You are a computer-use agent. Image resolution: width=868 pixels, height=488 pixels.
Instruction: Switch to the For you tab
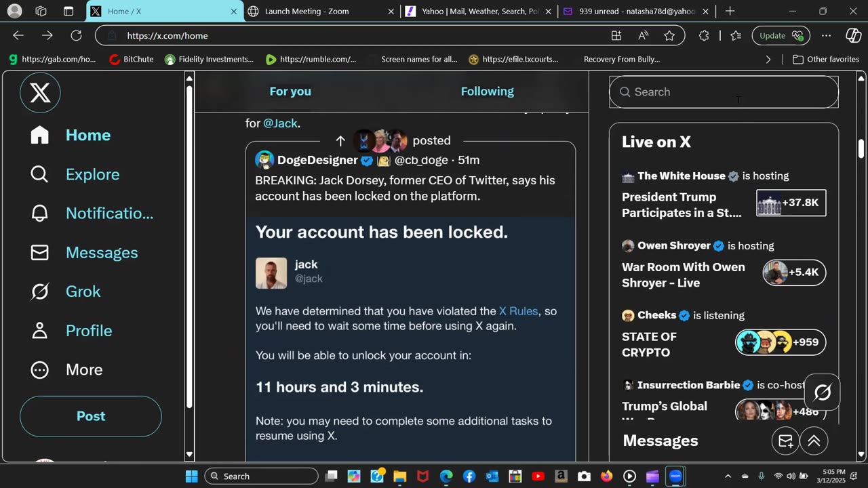[290, 91]
